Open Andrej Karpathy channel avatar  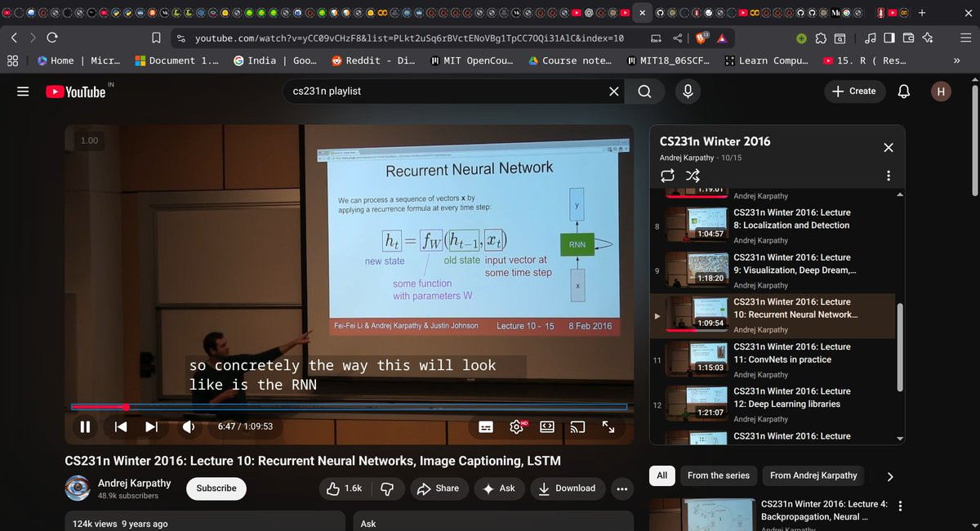(x=78, y=488)
